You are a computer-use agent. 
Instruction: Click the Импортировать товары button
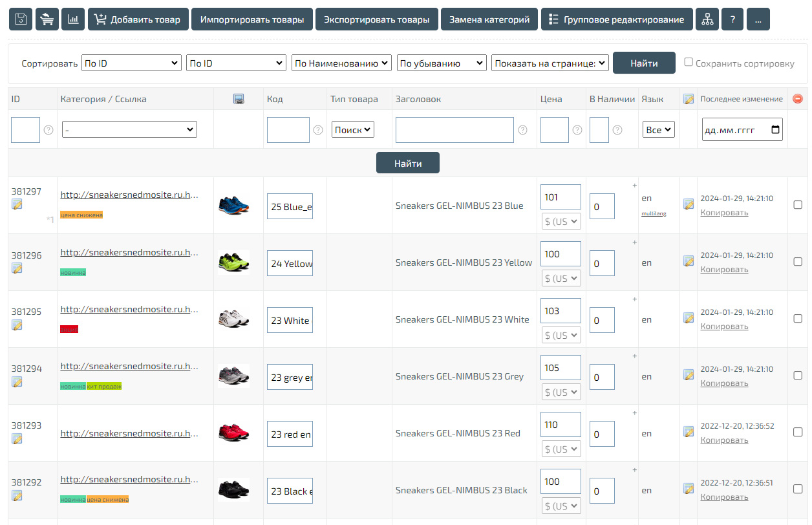(x=252, y=19)
